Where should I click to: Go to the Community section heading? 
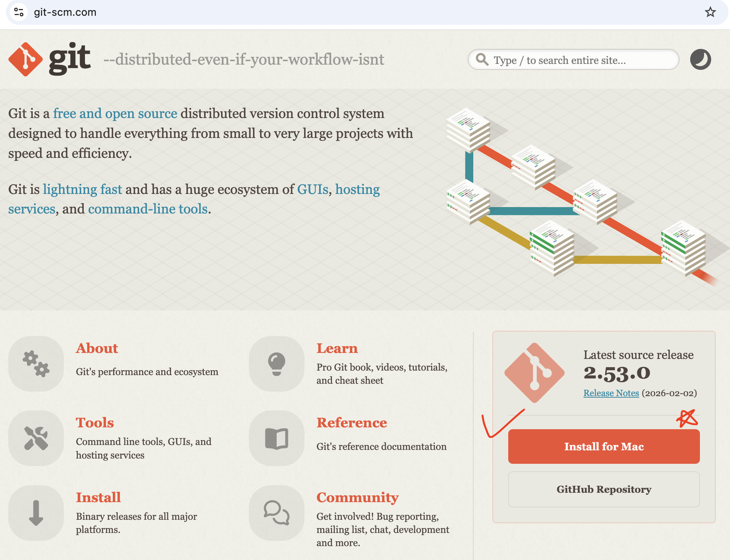pos(357,498)
